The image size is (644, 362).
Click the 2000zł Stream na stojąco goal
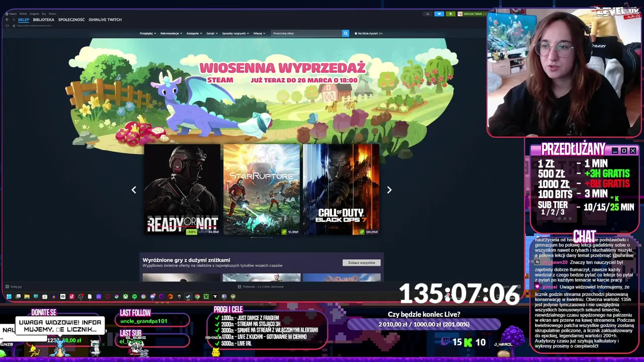(x=251, y=324)
